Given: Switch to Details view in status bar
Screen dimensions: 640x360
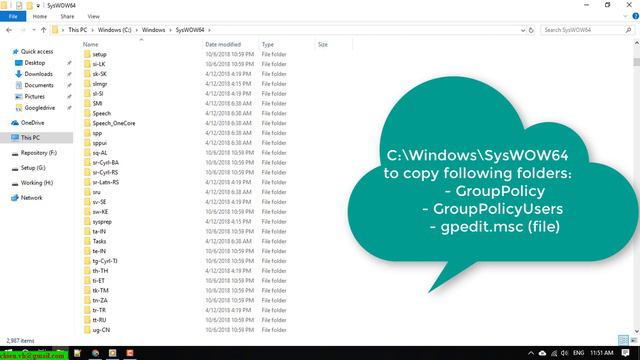Looking at the screenshot, I should 623,340.
